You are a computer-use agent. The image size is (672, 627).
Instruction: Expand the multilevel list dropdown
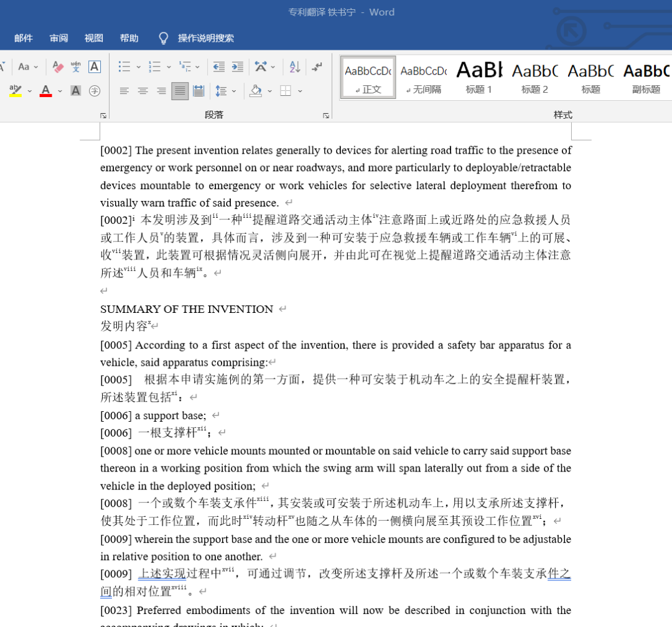click(197, 67)
